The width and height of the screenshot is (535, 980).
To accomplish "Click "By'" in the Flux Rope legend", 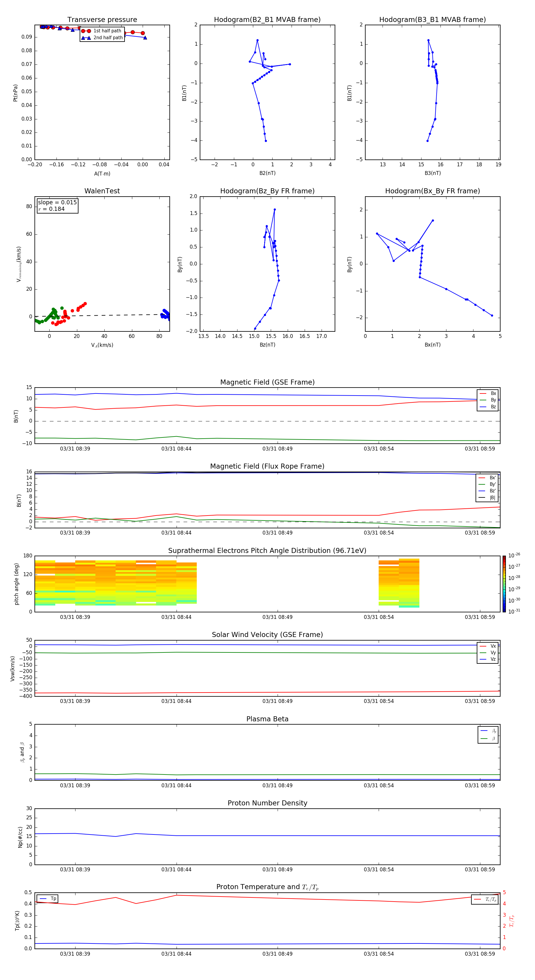I will click(493, 484).
